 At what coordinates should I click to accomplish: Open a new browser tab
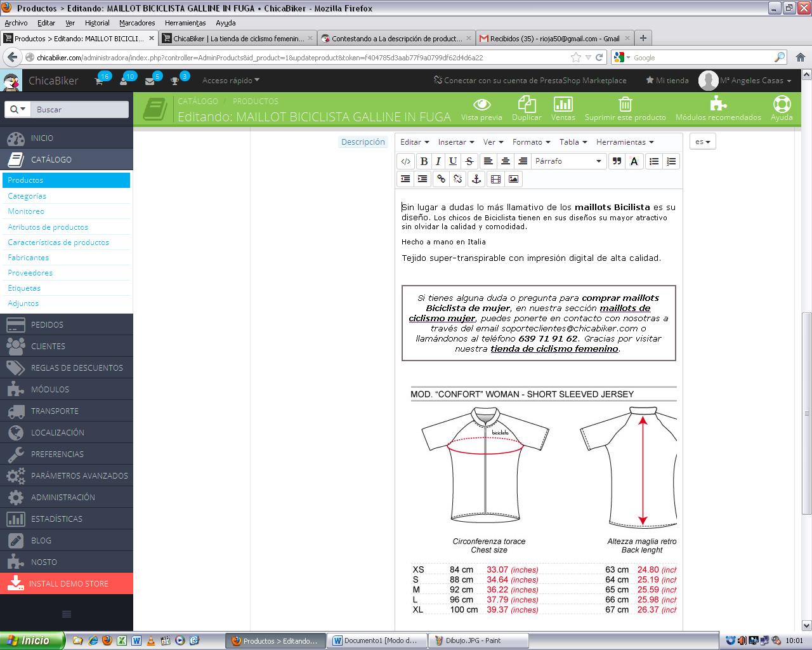coord(643,38)
